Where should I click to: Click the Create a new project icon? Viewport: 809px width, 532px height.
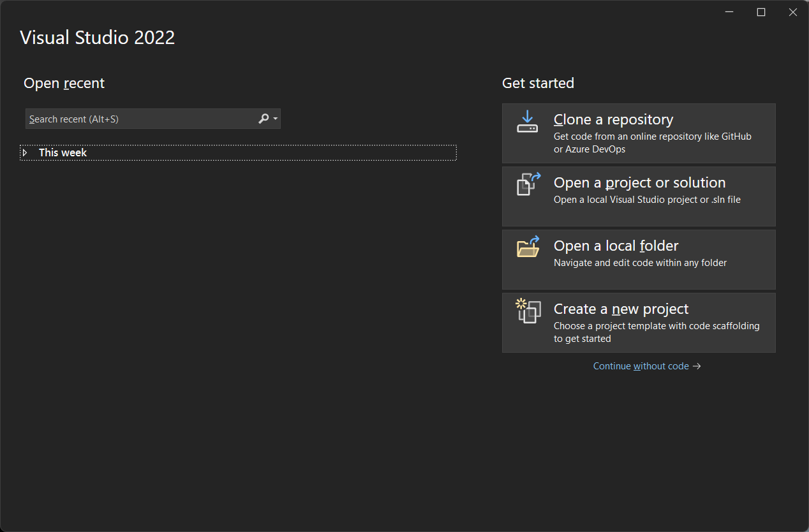pyautogui.click(x=528, y=311)
